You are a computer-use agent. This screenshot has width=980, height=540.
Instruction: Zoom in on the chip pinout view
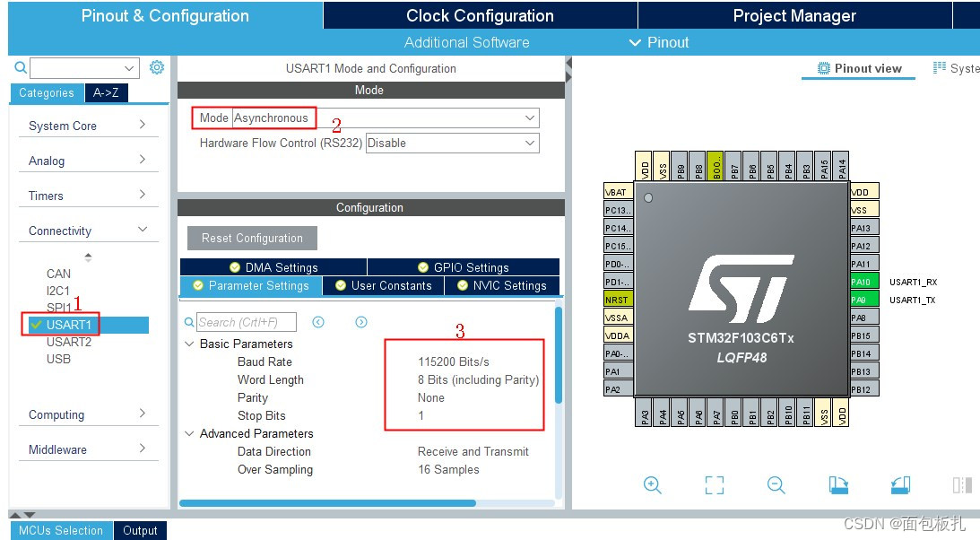pos(653,485)
